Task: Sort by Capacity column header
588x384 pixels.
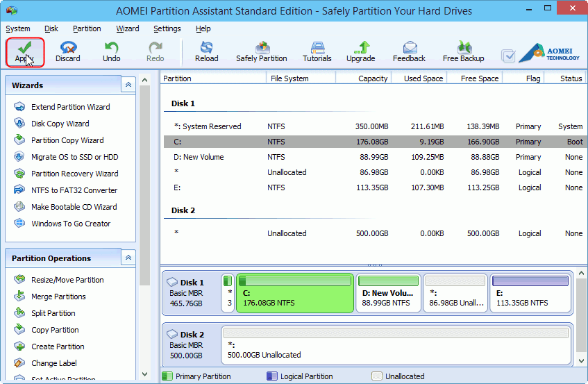Action: point(363,78)
